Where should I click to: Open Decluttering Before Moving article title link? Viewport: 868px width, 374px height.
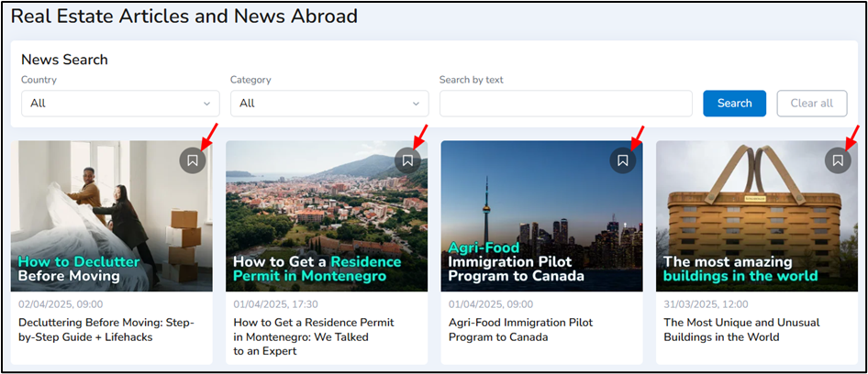[106, 330]
